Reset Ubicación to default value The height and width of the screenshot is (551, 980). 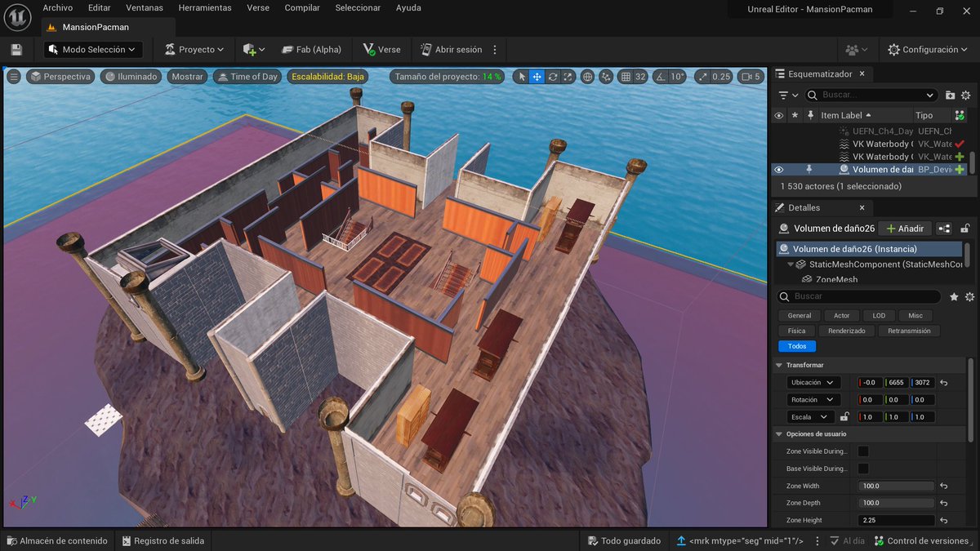(944, 383)
